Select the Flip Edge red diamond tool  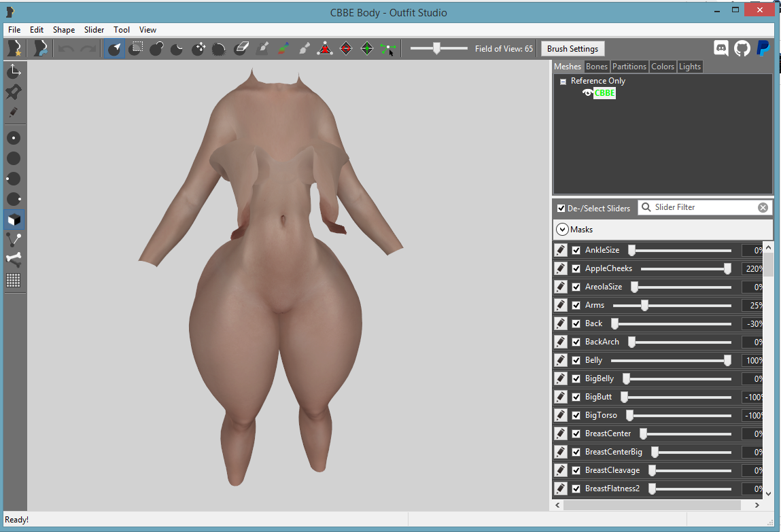tap(346, 49)
